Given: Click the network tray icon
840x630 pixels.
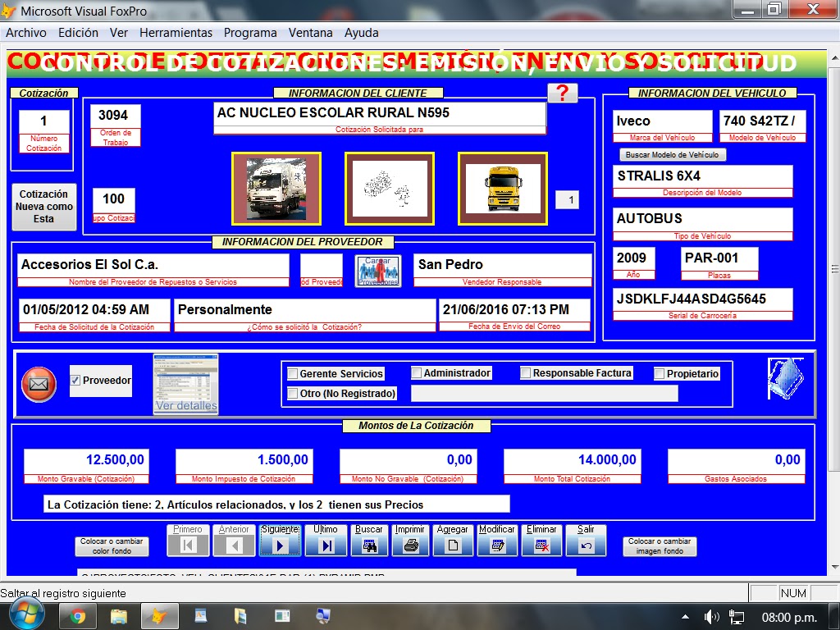Looking at the screenshot, I should 737,617.
